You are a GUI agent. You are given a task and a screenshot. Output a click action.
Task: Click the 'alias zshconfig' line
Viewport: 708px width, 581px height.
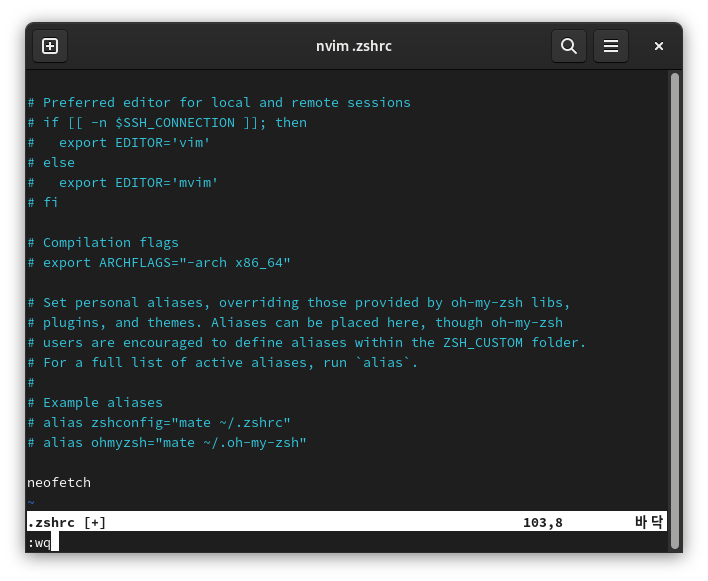[159, 422]
